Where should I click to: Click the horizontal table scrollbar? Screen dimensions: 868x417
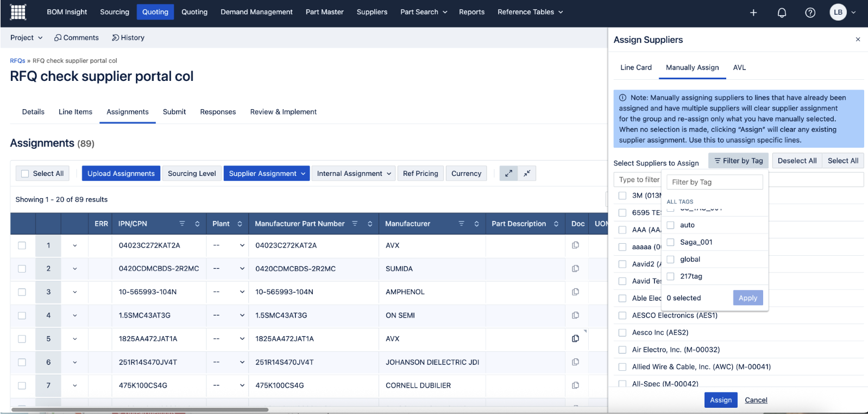pos(140,410)
